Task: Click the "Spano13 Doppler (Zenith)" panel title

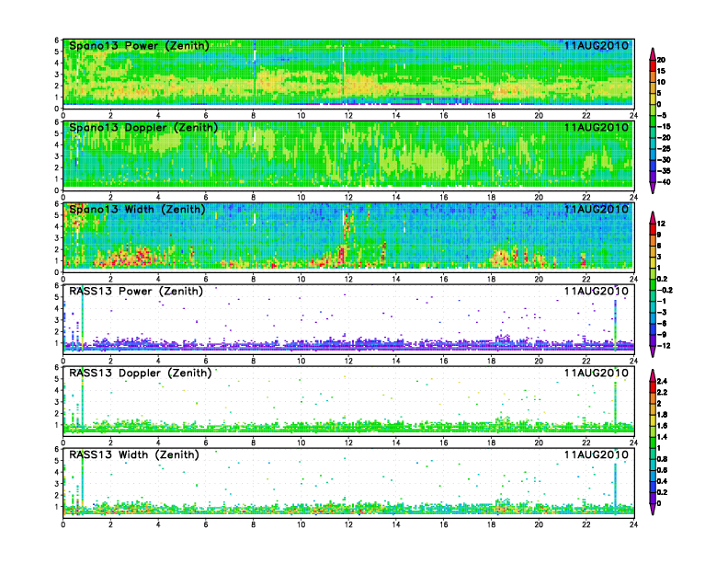Action: 143,128
